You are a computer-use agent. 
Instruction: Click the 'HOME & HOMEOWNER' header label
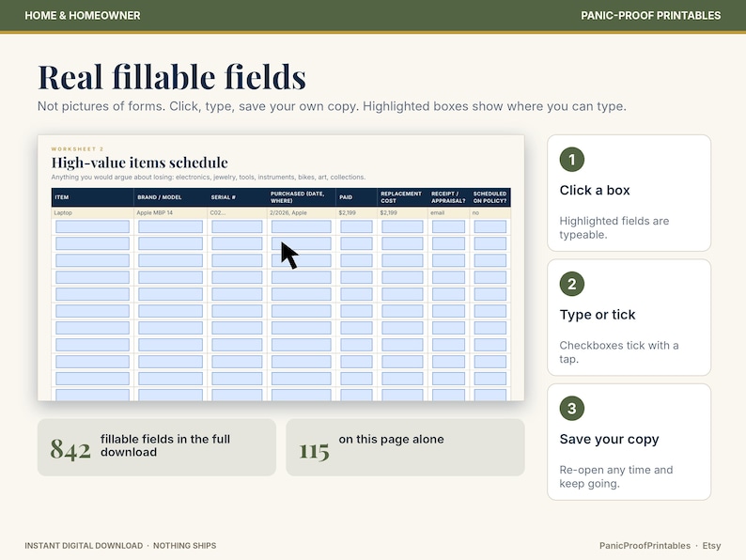coord(83,15)
